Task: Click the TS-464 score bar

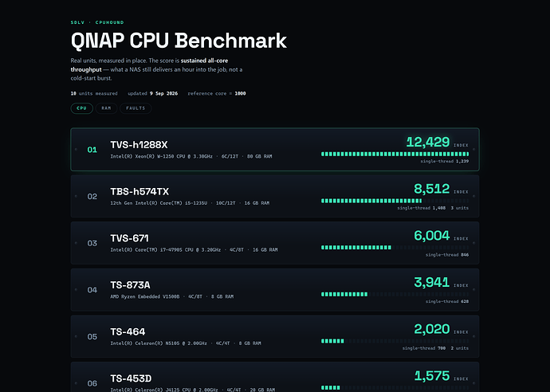Action: coord(395,341)
